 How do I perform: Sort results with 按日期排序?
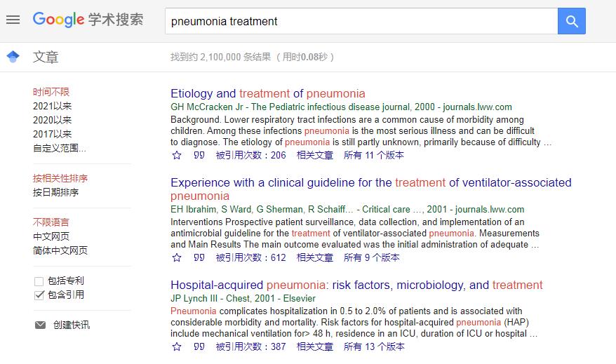[x=55, y=192]
